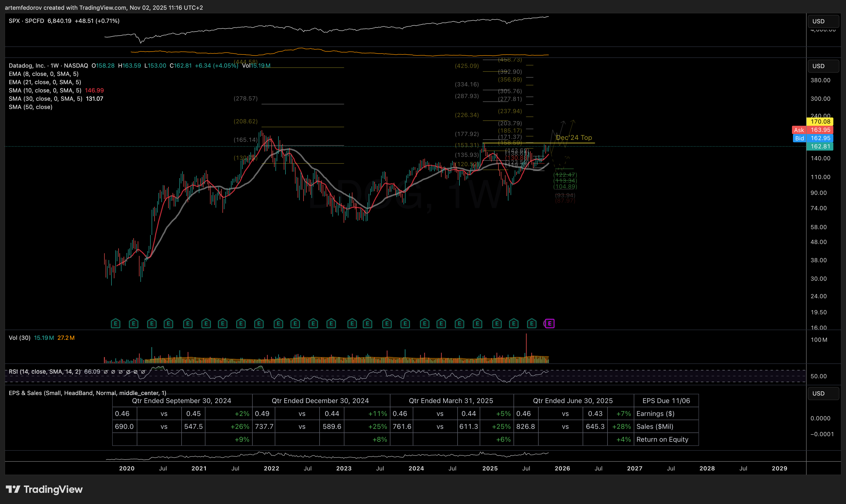Click the EMA (8, close, 0, SMA, 5) indicator legend

(44, 74)
